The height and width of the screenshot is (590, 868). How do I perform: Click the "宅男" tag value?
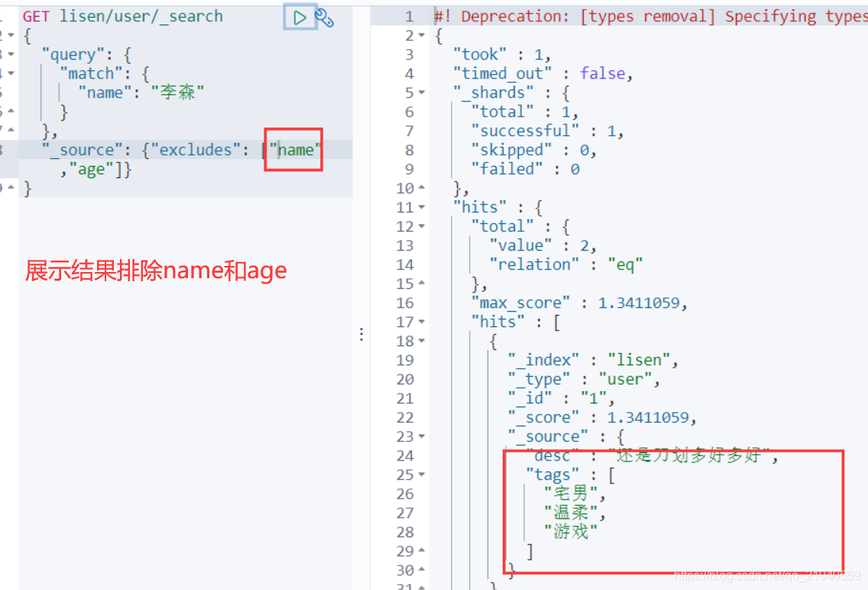[x=571, y=494]
